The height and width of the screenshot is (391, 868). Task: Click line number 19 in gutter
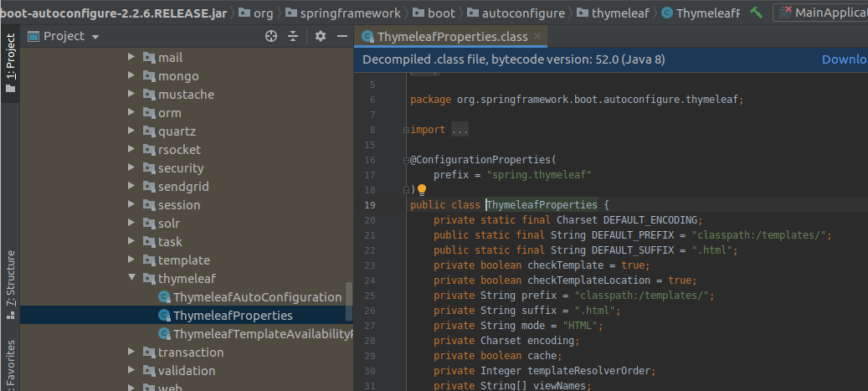(369, 205)
